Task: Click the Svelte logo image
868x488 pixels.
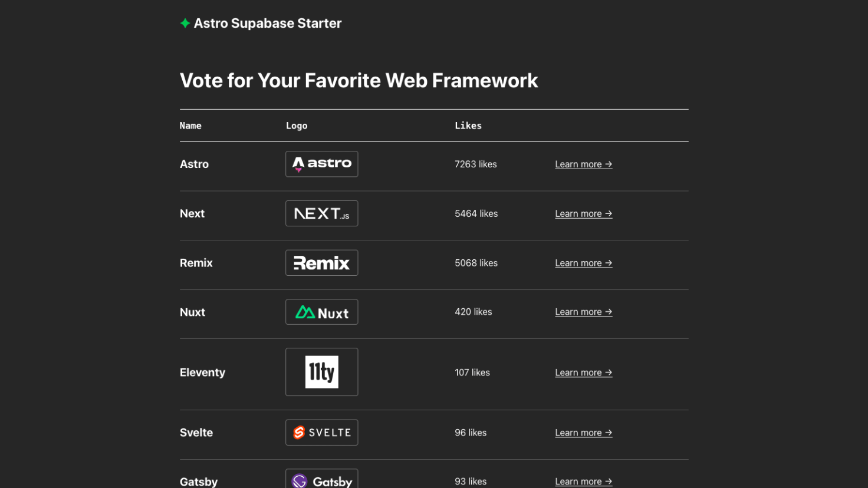Action: point(321,433)
